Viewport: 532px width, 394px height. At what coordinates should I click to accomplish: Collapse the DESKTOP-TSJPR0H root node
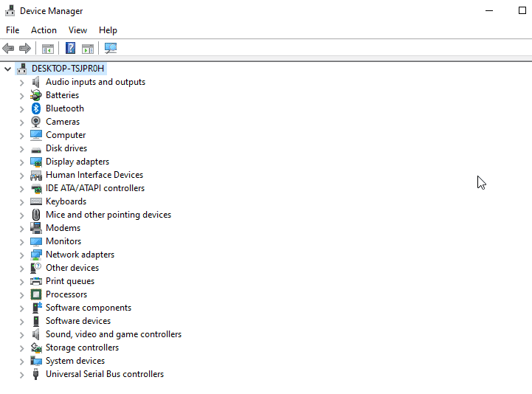pos(8,69)
